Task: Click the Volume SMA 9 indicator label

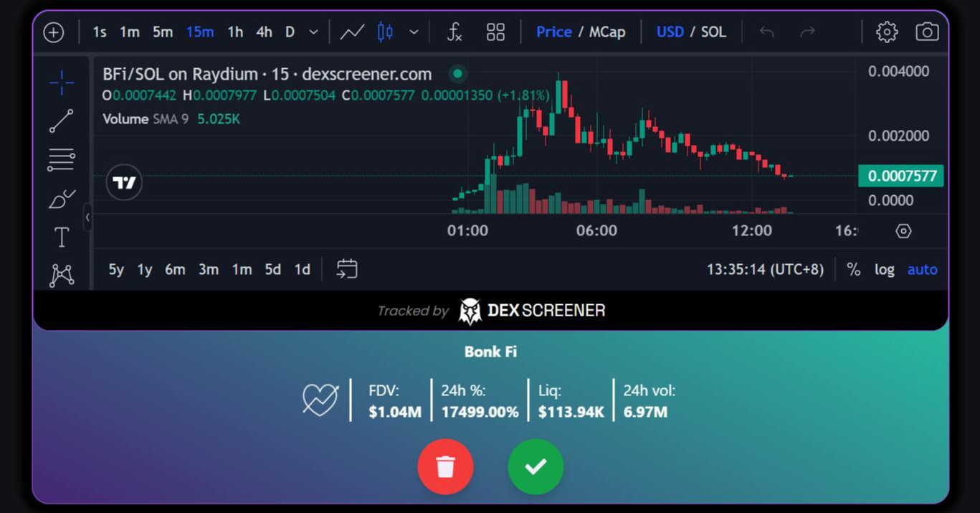Action: (146, 119)
